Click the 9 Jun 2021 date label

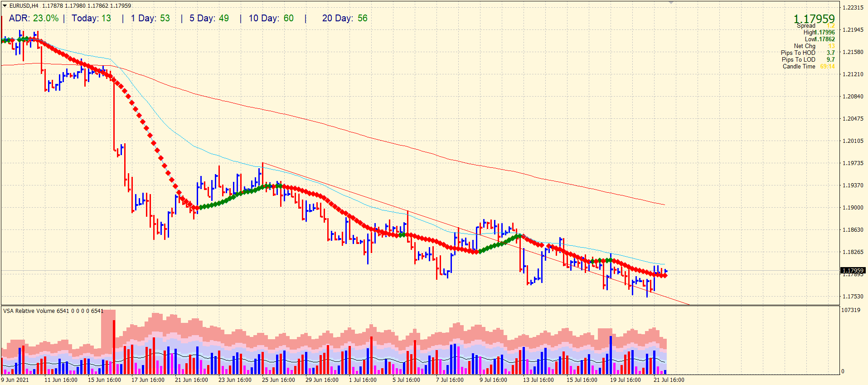[15, 380]
